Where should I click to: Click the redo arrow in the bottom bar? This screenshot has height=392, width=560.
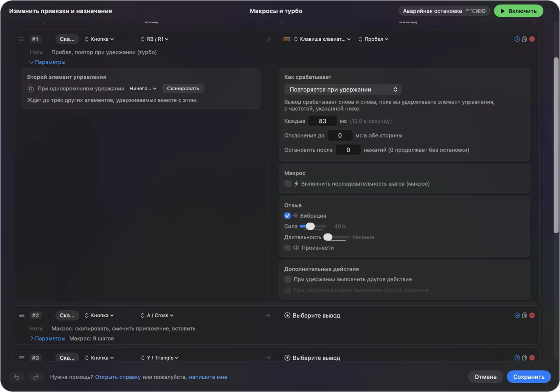[x=36, y=377]
